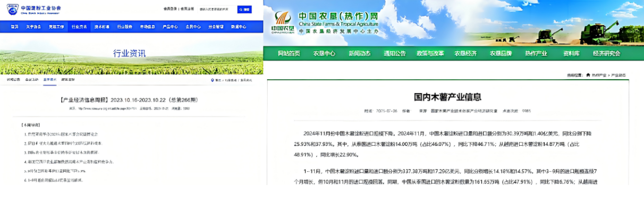
Task: Focus the search input on starch association site
Action: coord(217,10)
